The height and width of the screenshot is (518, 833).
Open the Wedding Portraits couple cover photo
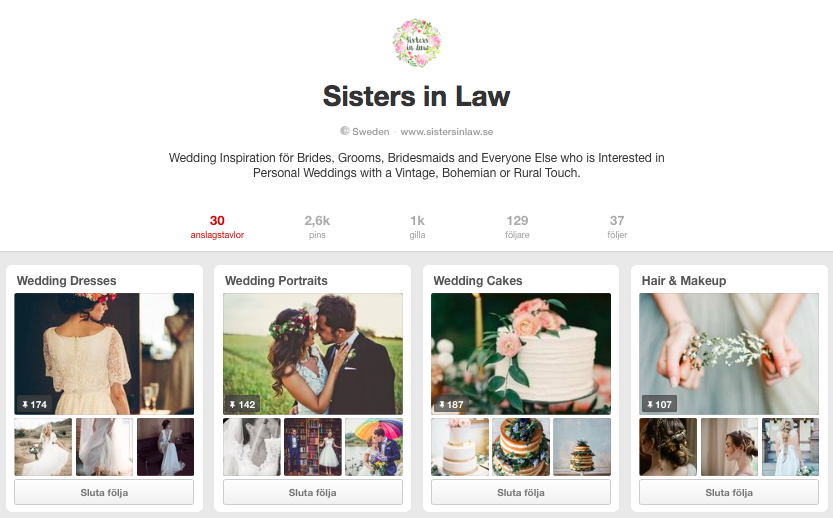click(312, 353)
